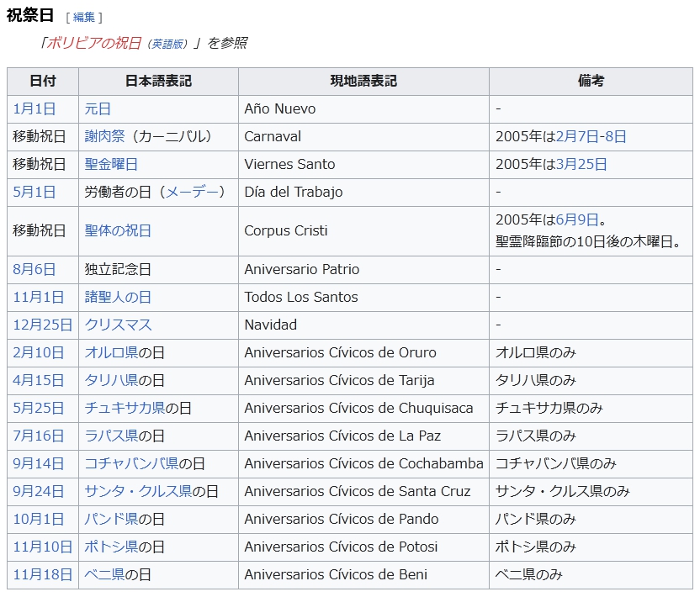The width and height of the screenshot is (700, 597).
Task: Click the 現地語表記 column header
Action: [x=363, y=82]
